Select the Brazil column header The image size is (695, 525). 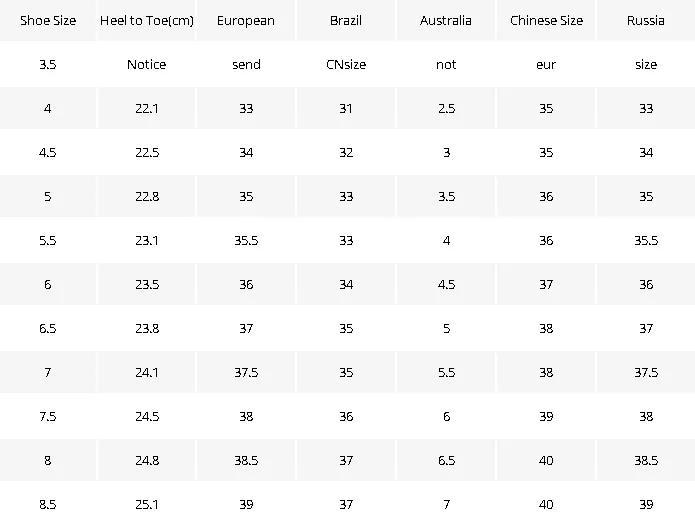coord(346,20)
